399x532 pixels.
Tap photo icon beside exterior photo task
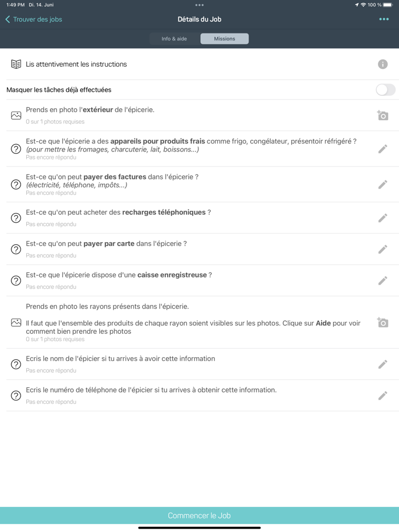(x=15, y=114)
